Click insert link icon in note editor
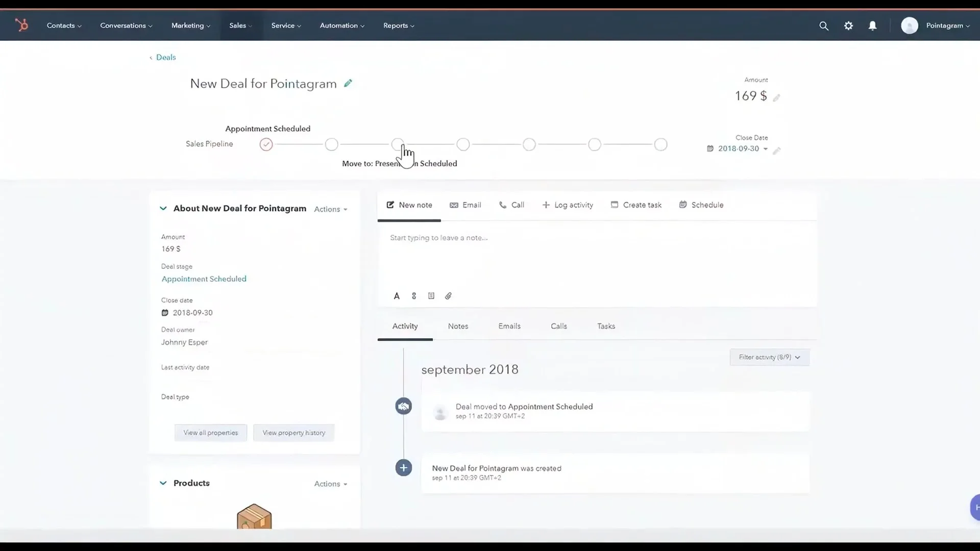Viewport: 980px width, 551px height. pos(414,296)
